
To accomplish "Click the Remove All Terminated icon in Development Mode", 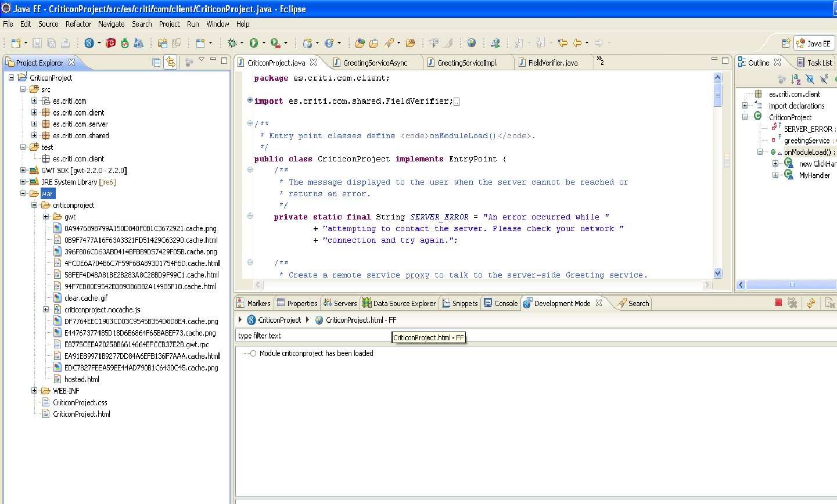I will (792, 303).
